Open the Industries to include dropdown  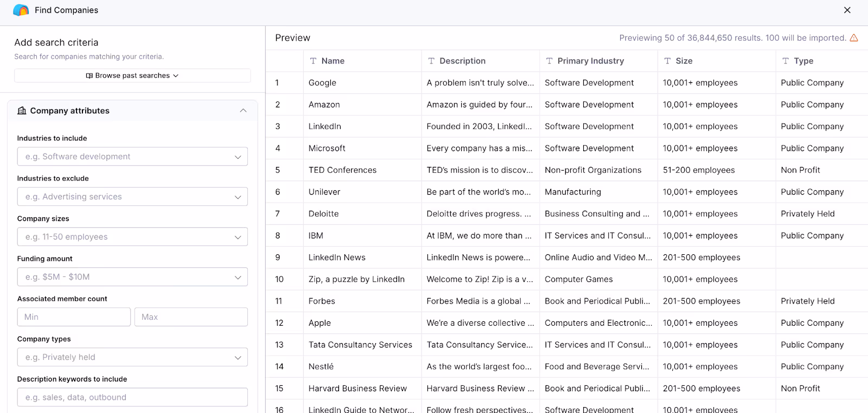132,157
